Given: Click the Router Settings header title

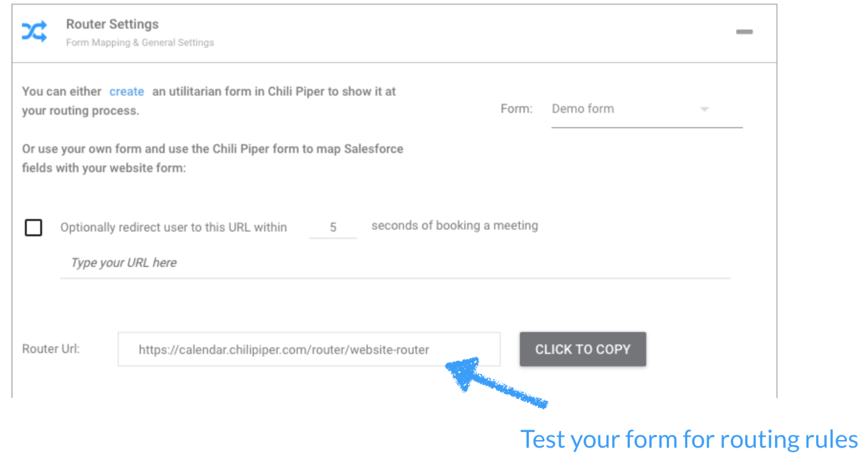Looking at the screenshot, I should click(x=112, y=24).
